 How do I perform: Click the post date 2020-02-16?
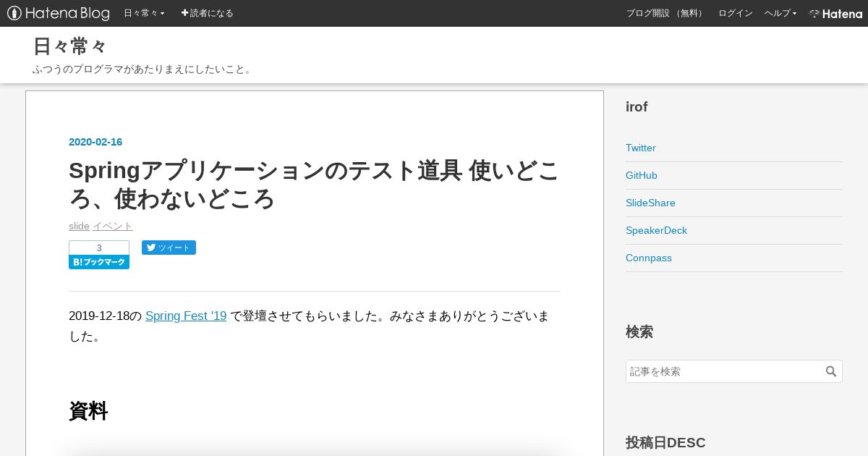tap(95, 142)
